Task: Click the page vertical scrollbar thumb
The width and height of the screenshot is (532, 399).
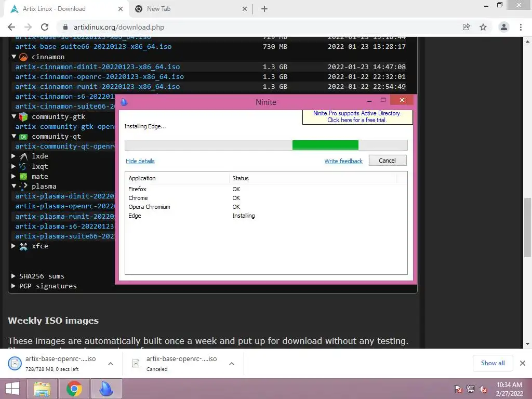Action: click(x=528, y=228)
